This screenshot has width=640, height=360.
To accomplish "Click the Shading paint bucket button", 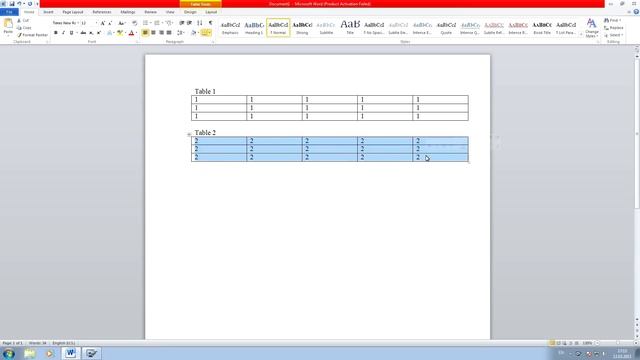I will [x=193, y=33].
